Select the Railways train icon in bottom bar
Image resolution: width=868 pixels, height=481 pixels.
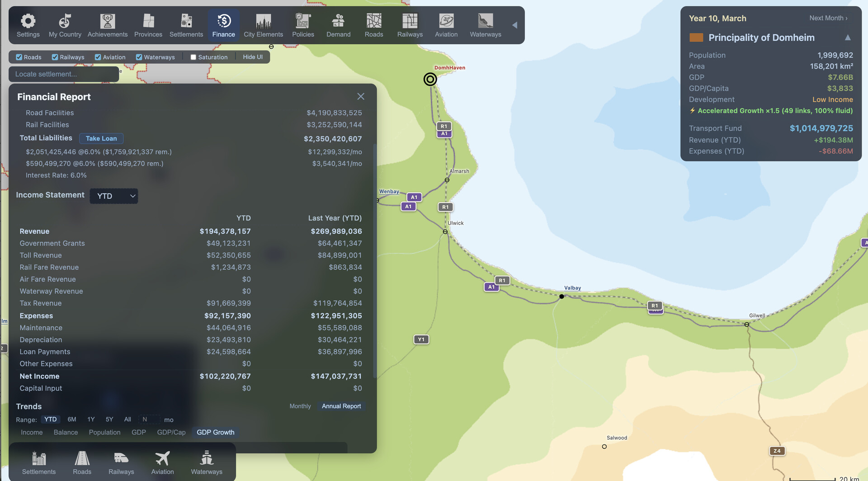click(x=121, y=462)
